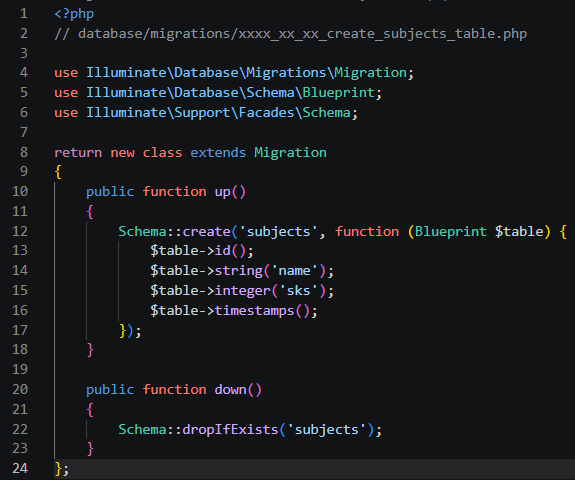
Task: Click the 'class' keyword on line 8
Action: (x=162, y=153)
